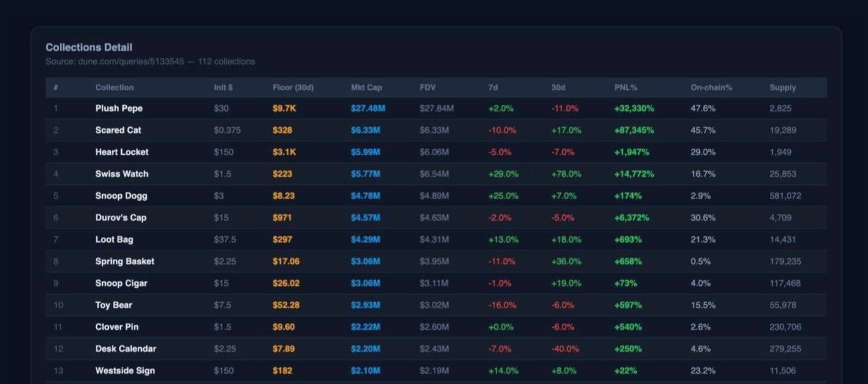Viewport: 868px width, 384px height.
Task: Click the Supply column header
Action: pyautogui.click(x=782, y=88)
